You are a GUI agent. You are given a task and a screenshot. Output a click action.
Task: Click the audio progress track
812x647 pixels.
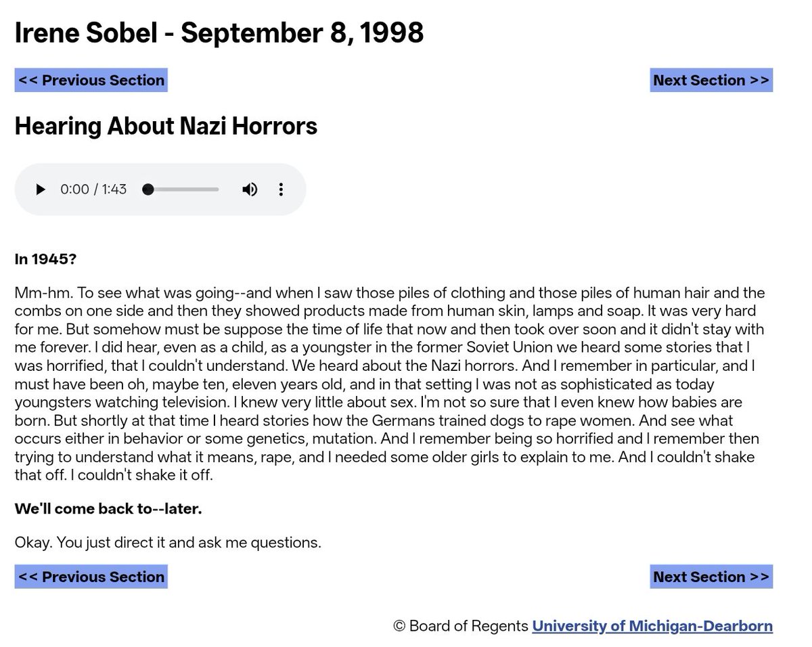181,189
